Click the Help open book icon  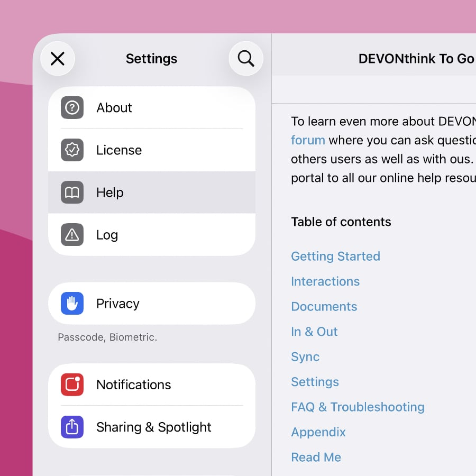click(72, 192)
